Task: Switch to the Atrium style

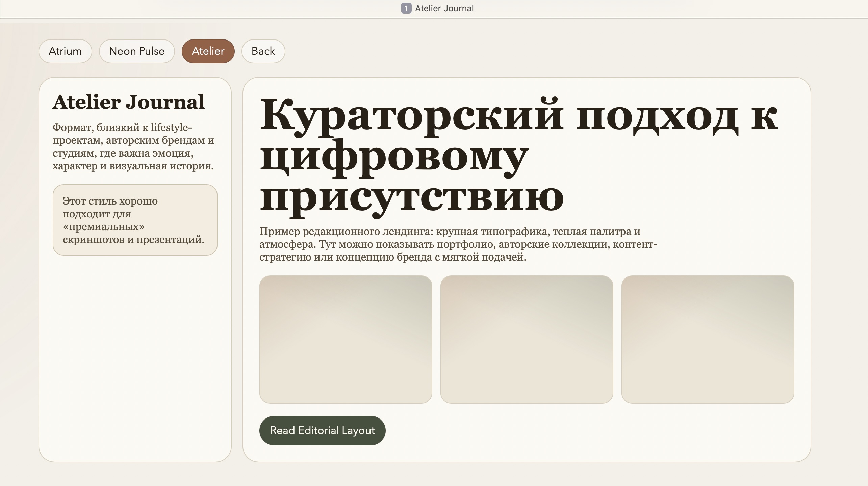Action: point(65,51)
